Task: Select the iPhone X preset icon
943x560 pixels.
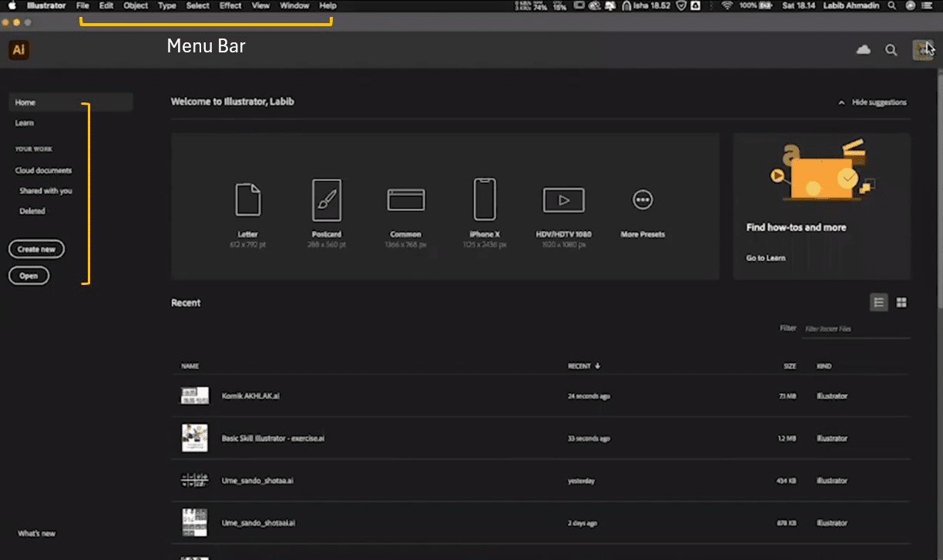Action: 485,200
